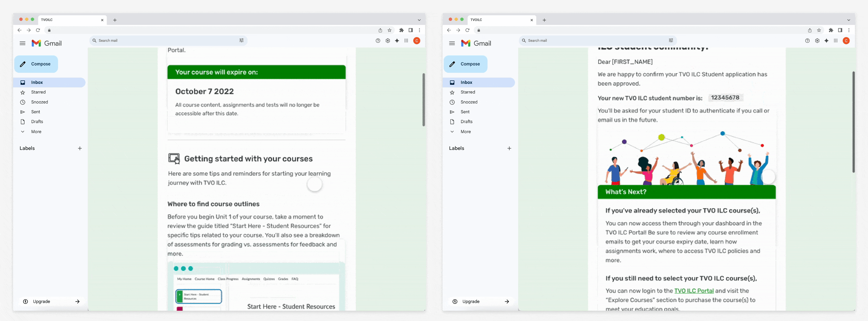Screen dimensions: 868x321
Task: Click celebrating students illustration in right email
Action: [687, 158]
